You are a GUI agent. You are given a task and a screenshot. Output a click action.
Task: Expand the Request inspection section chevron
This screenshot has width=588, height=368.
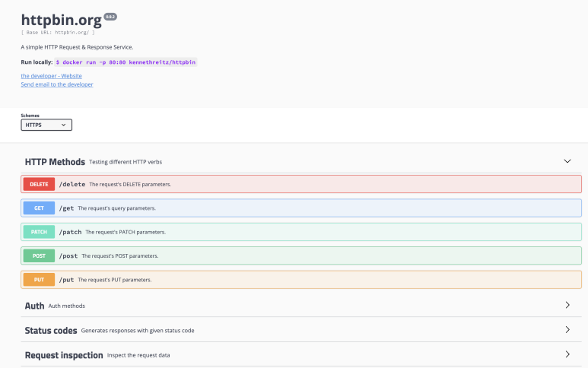pyautogui.click(x=567, y=354)
